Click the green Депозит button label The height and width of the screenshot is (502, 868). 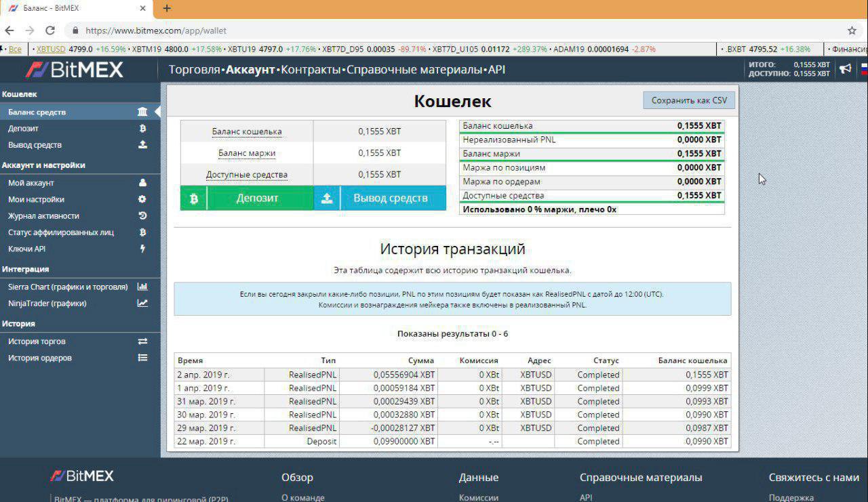257,198
